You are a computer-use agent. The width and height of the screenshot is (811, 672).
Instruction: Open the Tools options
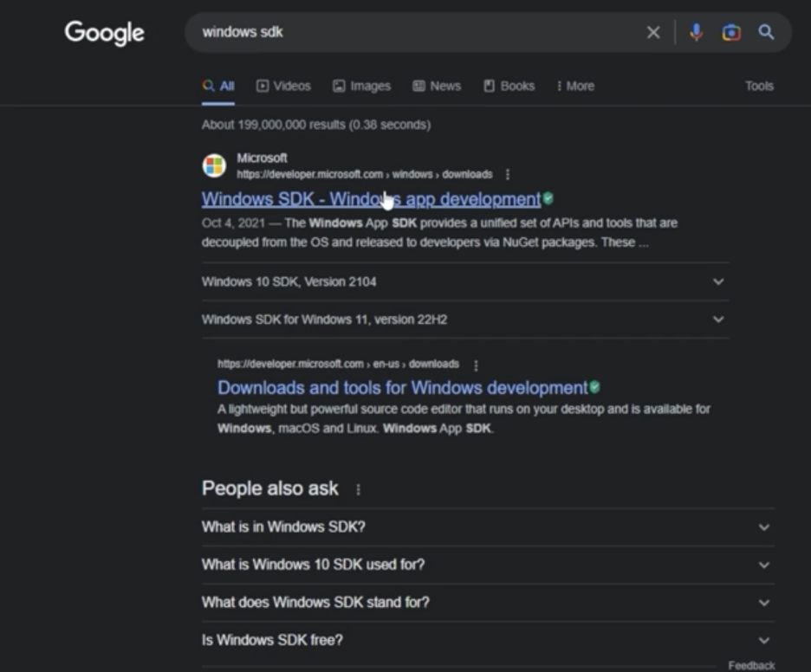(x=759, y=87)
